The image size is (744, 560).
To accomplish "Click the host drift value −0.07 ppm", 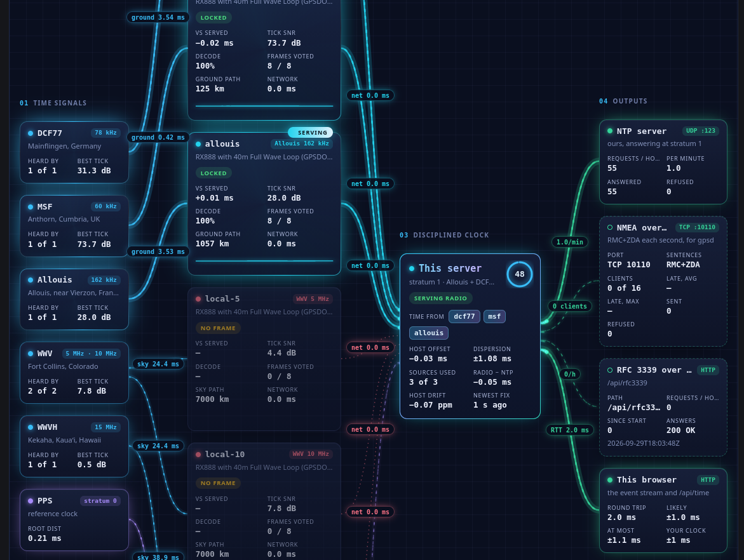I will tap(430, 405).
